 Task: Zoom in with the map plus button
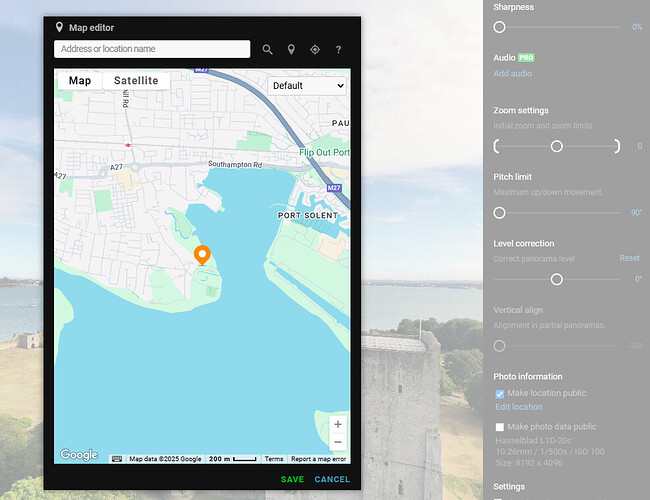point(338,424)
